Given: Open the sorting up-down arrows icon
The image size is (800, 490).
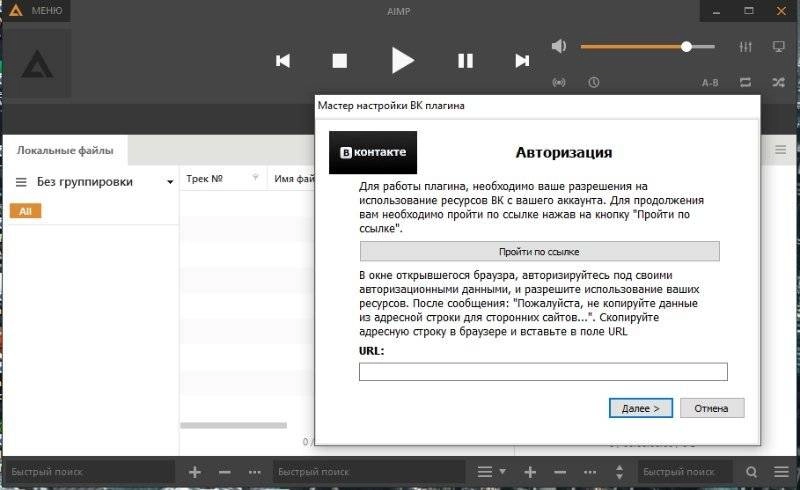Looking at the screenshot, I should (619, 472).
